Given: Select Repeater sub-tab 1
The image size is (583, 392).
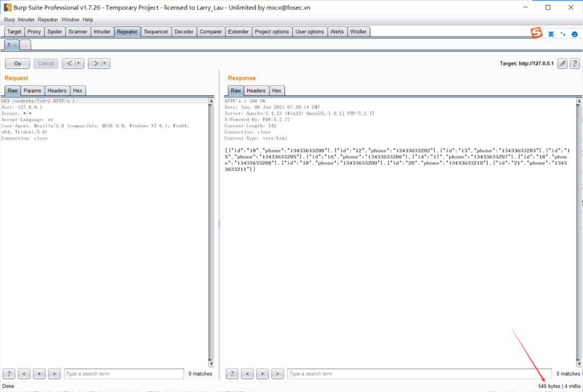Looking at the screenshot, I should click(9, 45).
